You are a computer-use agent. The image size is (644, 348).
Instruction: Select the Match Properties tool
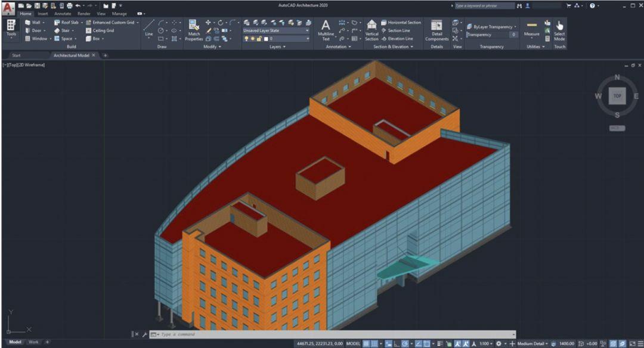coord(194,27)
